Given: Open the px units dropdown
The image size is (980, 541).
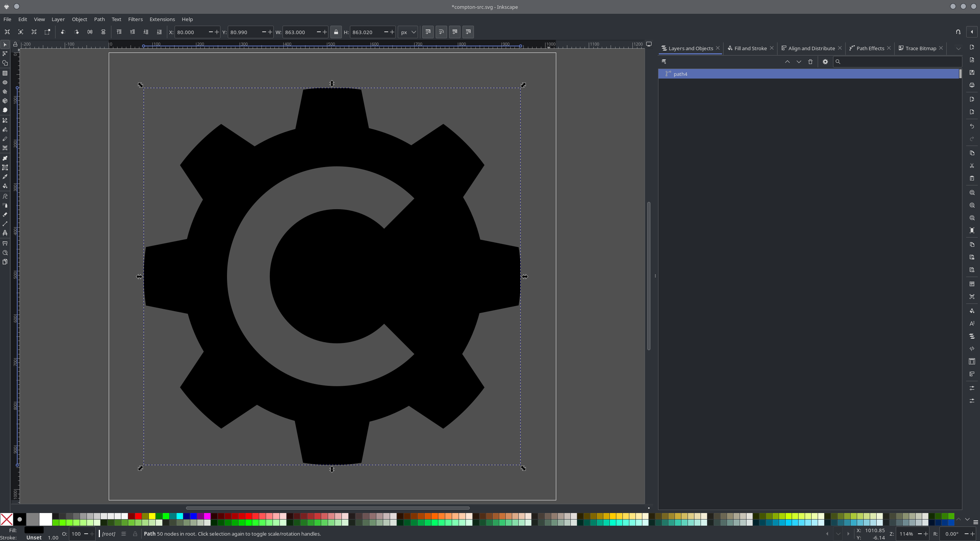Looking at the screenshot, I should [408, 32].
